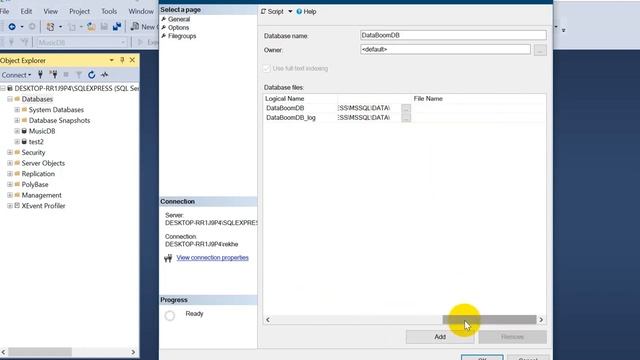Image resolution: width=640 pixels, height=360 pixels.
Task: Open the MusicDB available databases combo box
Action: (x=81, y=42)
